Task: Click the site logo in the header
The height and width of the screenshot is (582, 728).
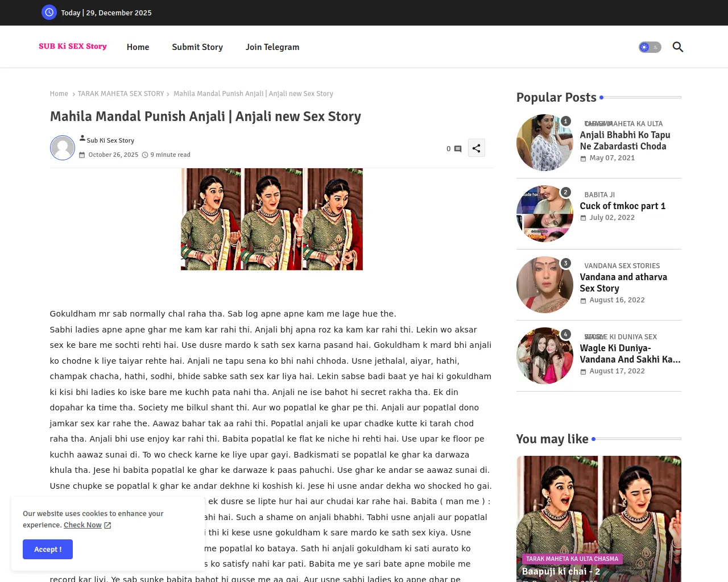Action: 73,47
